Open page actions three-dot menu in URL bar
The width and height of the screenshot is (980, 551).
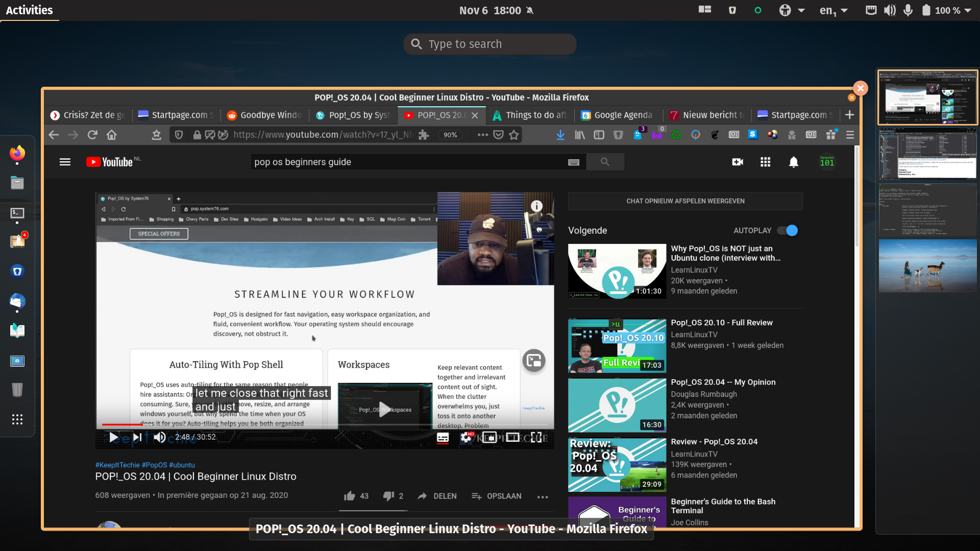(x=482, y=135)
